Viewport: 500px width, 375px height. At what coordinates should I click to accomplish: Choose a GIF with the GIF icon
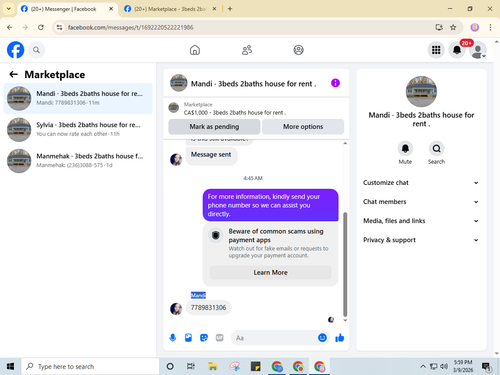point(219,338)
